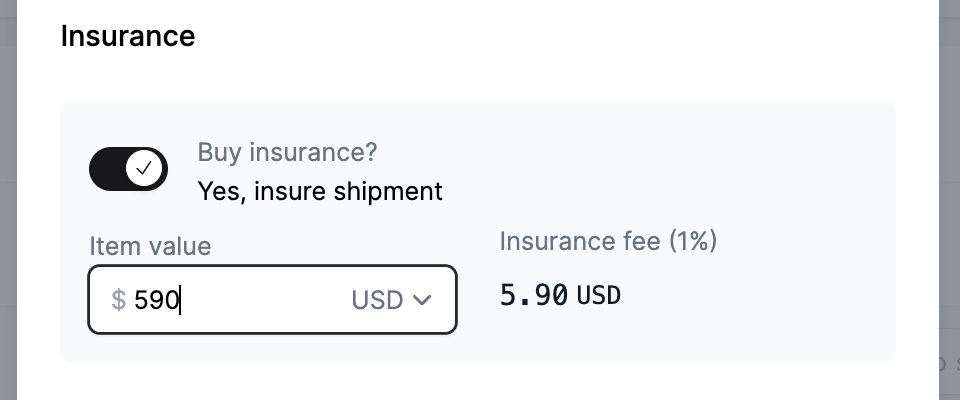Click the "Insurance fee (1%)" label
Viewport: 960px width, 400px height.
tap(608, 241)
